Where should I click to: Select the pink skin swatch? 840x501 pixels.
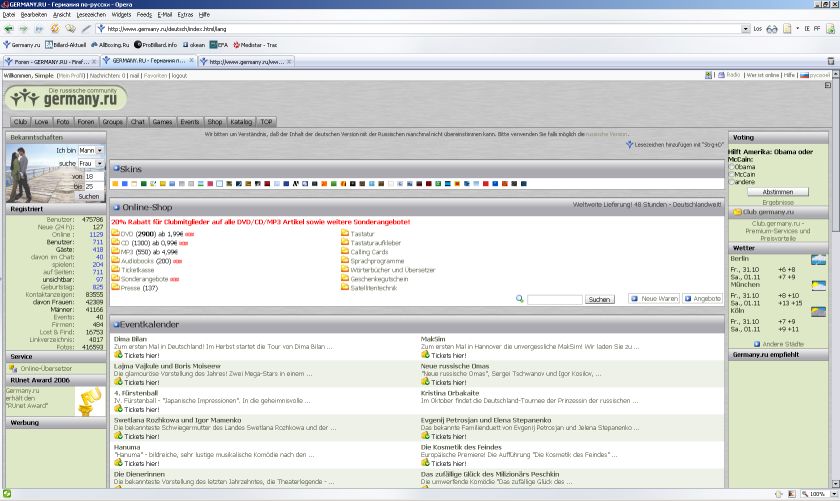click(x=211, y=184)
